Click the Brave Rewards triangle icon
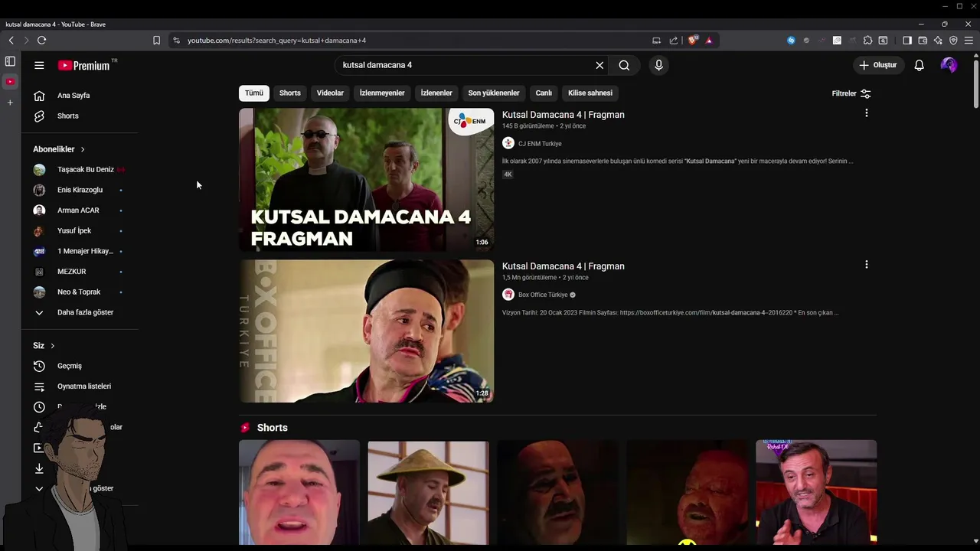Image resolution: width=980 pixels, height=551 pixels. point(709,41)
